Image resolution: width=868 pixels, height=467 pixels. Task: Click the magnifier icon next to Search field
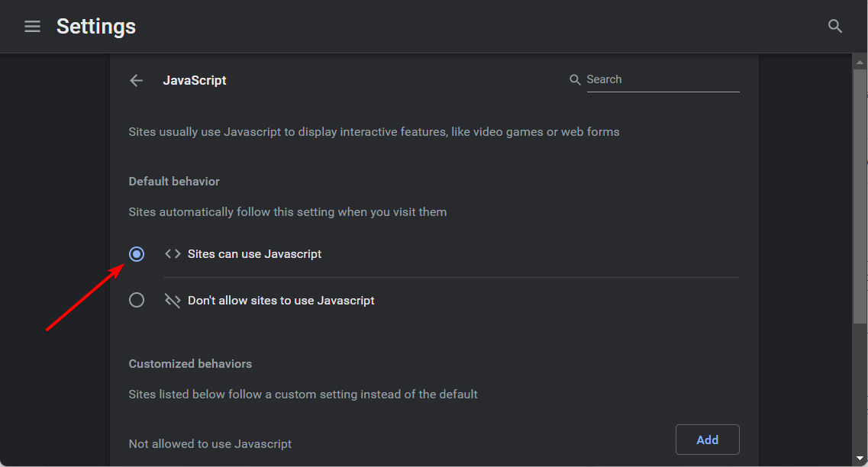pyautogui.click(x=575, y=79)
